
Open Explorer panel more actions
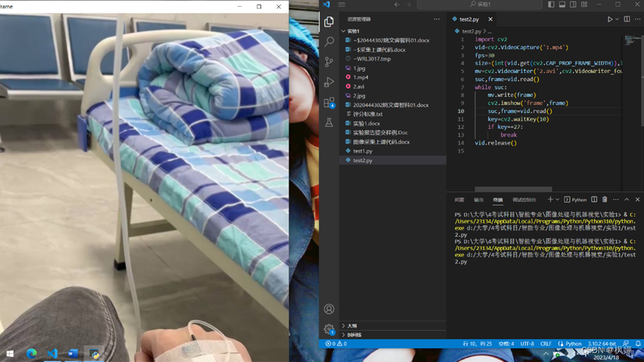[437, 19]
